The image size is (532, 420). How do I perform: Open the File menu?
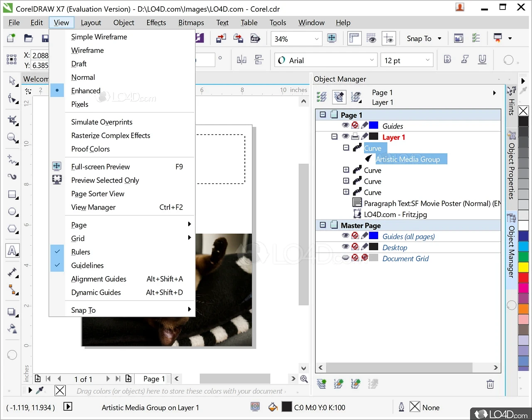pyautogui.click(x=14, y=22)
